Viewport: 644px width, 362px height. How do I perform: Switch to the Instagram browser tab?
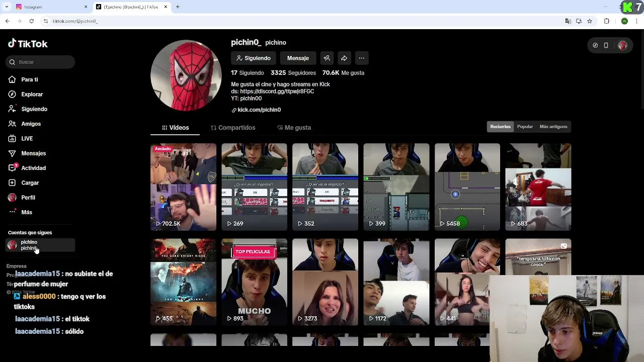pos(51,7)
